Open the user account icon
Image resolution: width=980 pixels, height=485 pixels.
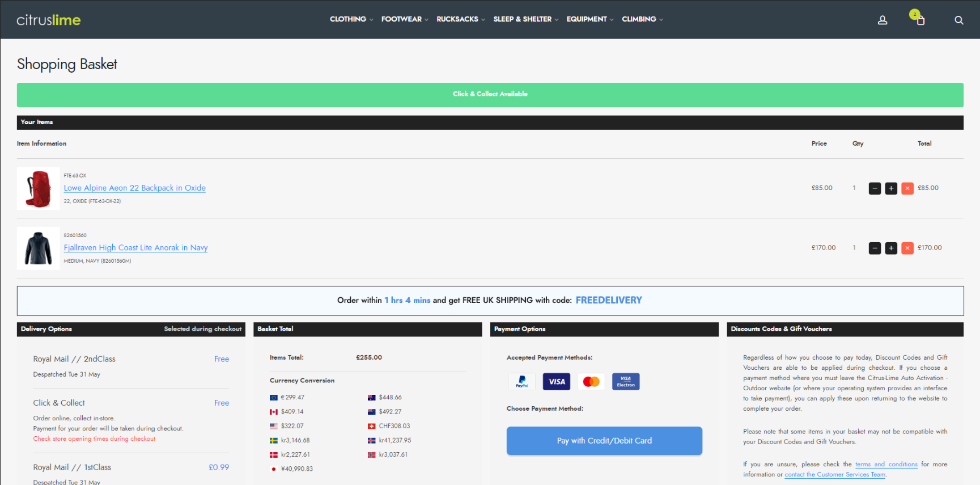tap(883, 20)
